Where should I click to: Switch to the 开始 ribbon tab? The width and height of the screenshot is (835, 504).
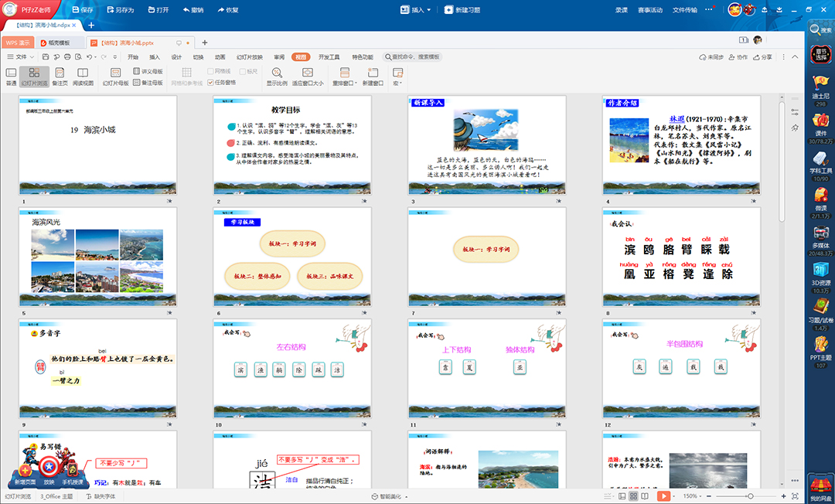tap(133, 57)
